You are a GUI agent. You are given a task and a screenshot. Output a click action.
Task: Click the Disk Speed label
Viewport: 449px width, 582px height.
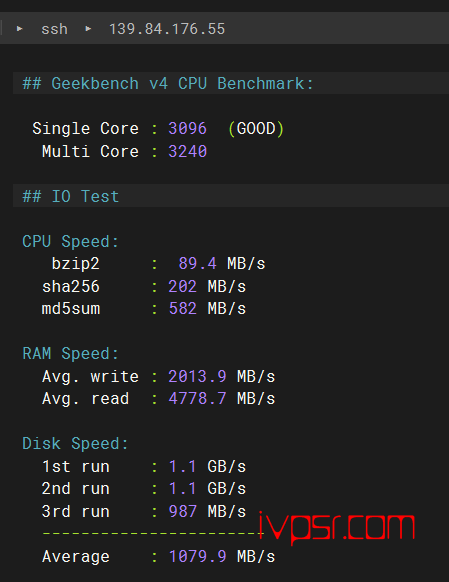[75, 444]
